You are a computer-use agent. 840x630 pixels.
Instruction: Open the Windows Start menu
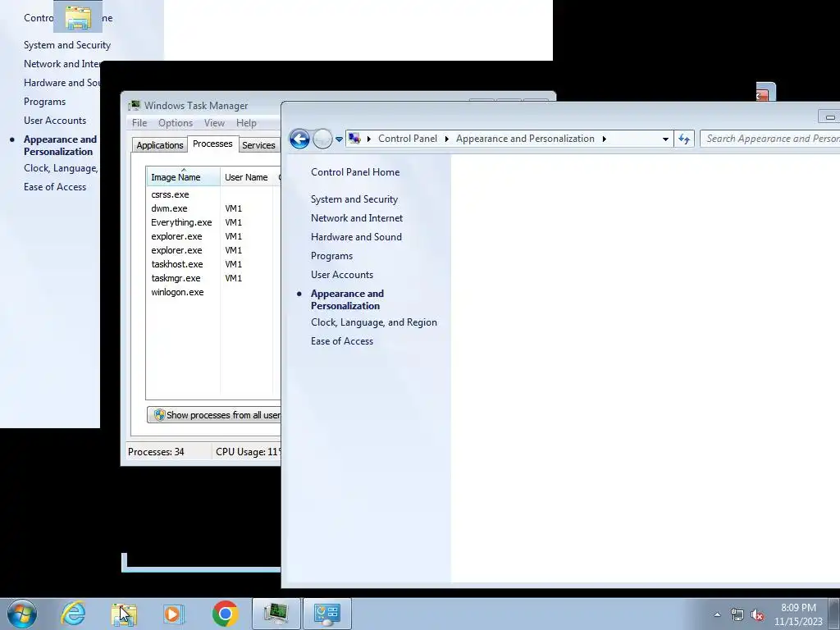pos(22,614)
